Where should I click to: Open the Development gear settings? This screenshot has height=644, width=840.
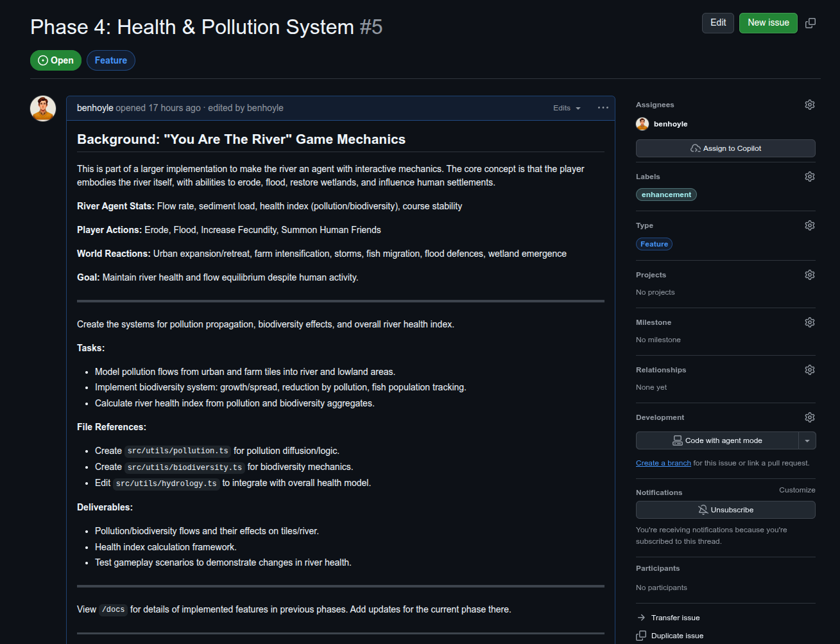809,417
